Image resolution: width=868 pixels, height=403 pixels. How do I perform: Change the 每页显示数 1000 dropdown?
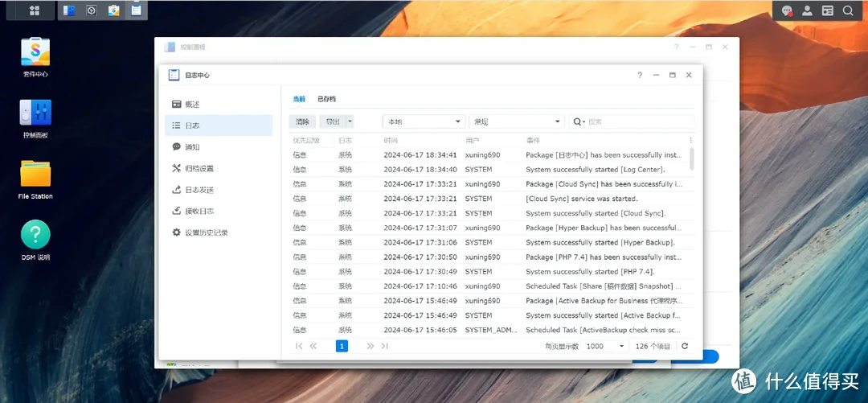coord(605,346)
